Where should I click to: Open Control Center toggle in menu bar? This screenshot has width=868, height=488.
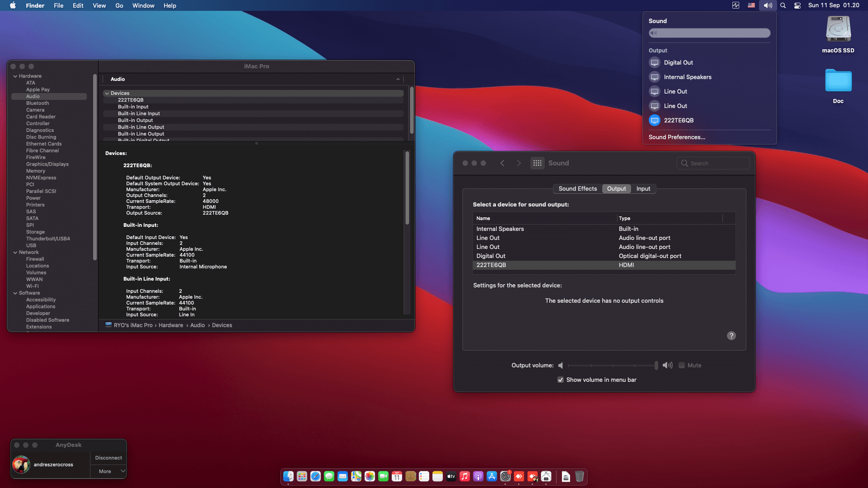click(x=797, y=5)
